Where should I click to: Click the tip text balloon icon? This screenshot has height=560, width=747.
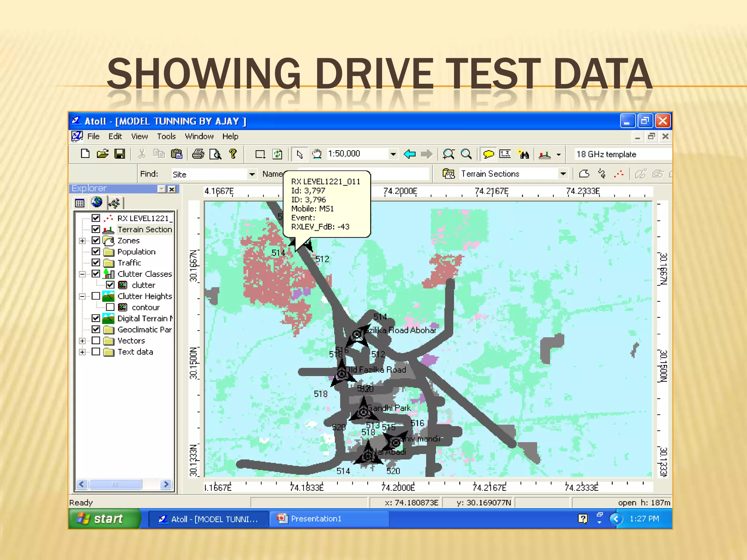coord(488,154)
